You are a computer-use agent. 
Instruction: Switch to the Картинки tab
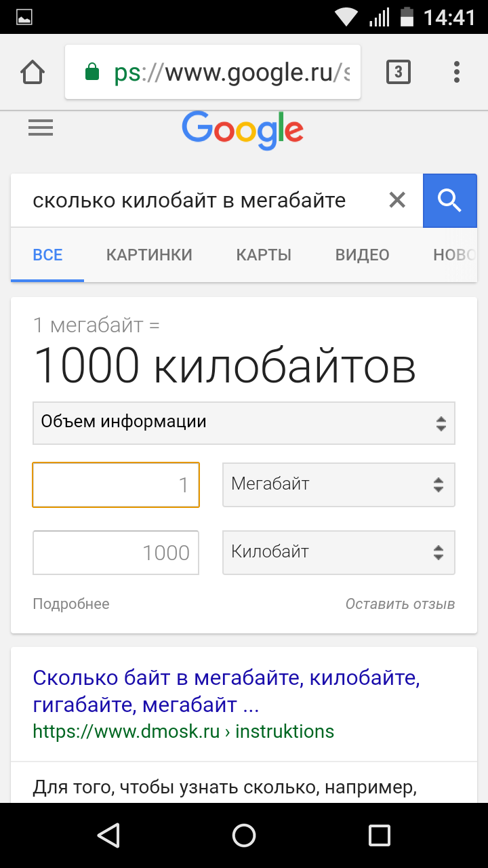pos(149,255)
